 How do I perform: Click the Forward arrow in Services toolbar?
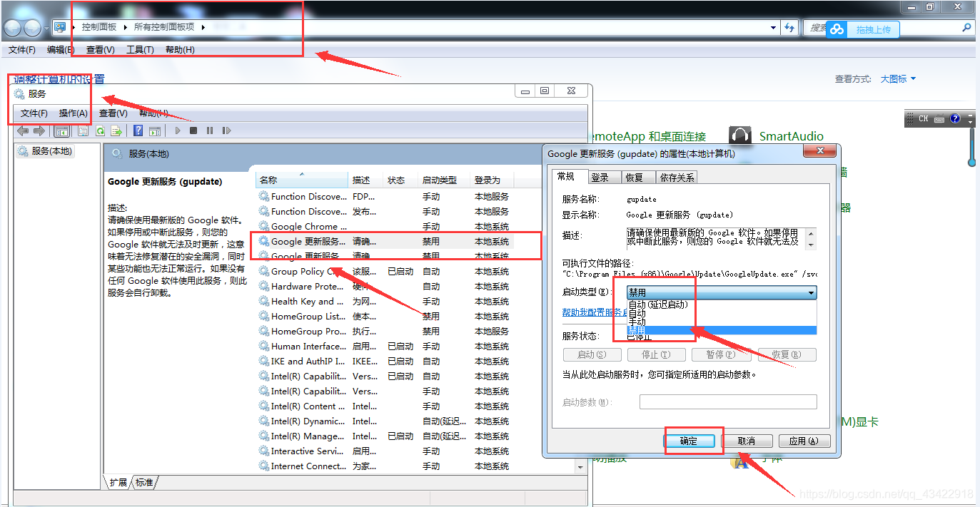click(39, 131)
